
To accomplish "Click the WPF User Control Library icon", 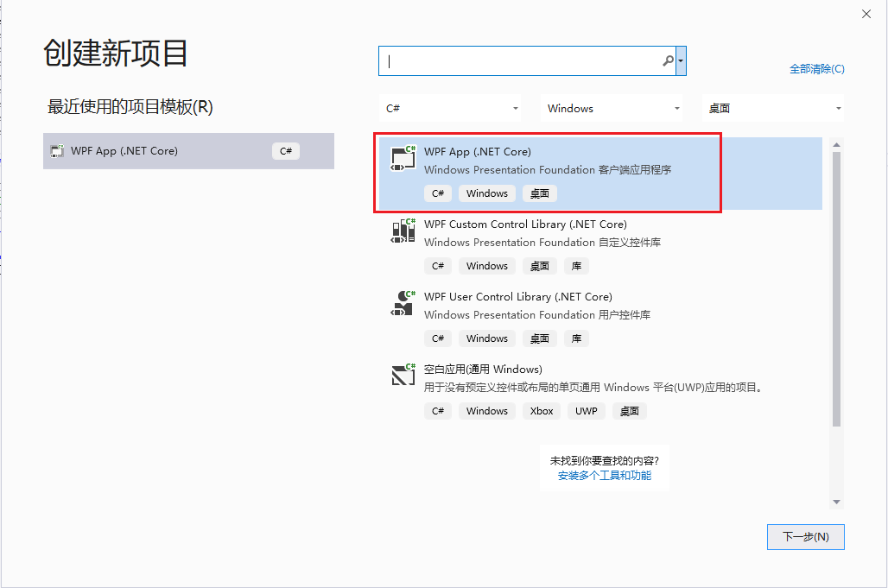I will click(403, 303).
